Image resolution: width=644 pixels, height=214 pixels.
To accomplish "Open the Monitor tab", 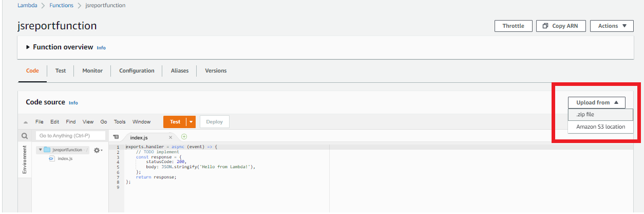I will pyautogui.click(x=92, y=70).
